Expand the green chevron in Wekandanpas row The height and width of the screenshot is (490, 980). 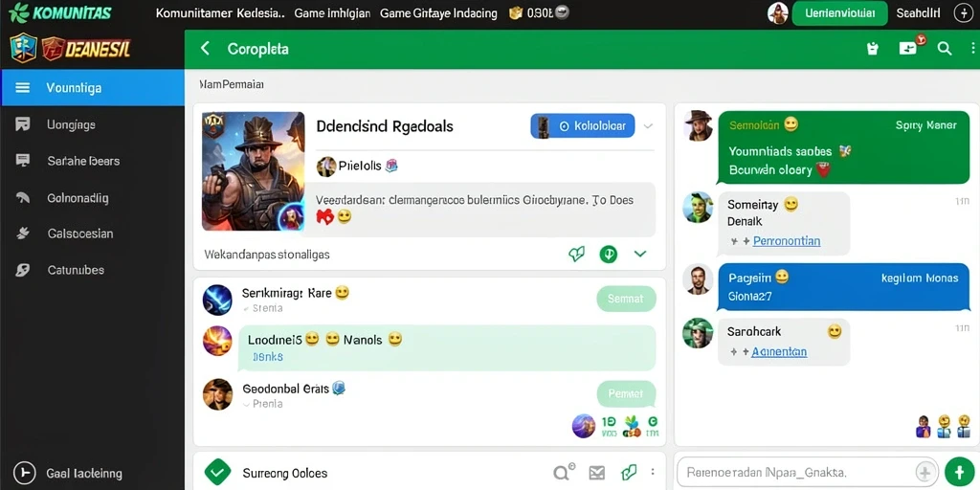[640, 254]
